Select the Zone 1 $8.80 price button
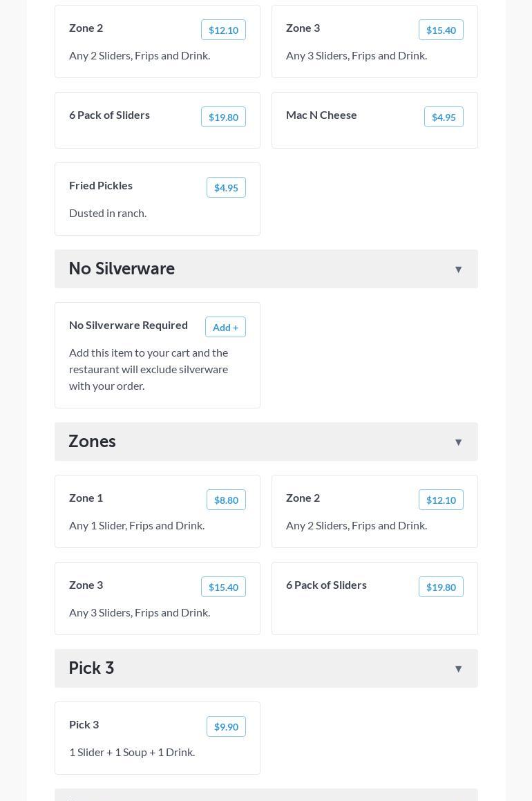The image size is (532, 801). [x=226, y=500]
